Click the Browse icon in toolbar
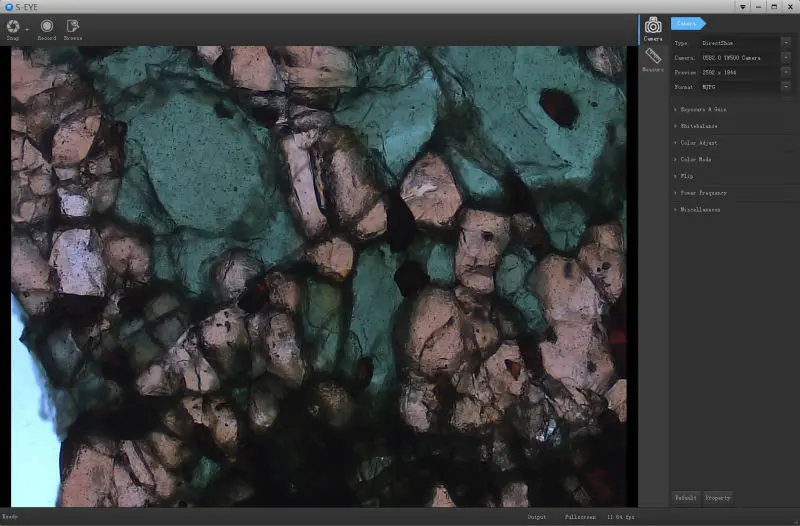 pos(73,26)
